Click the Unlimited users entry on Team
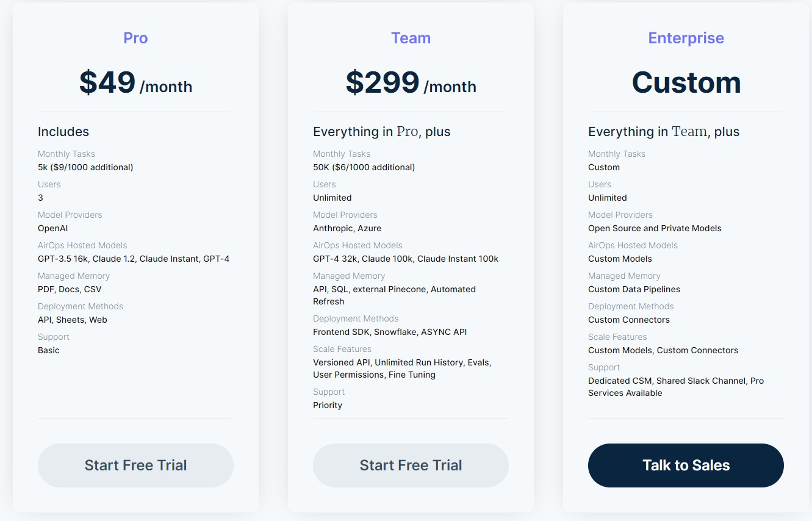The image size is (812, 521). pos(332,197)
